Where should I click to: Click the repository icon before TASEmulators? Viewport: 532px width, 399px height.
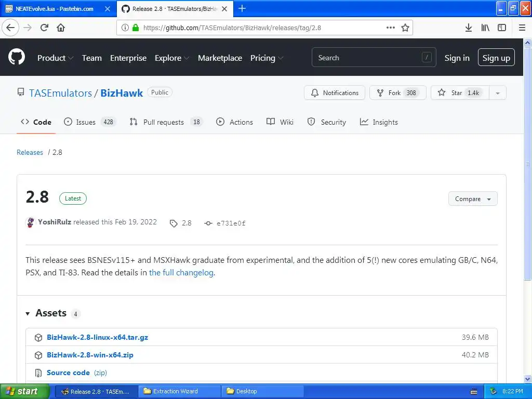pos(21,92)
